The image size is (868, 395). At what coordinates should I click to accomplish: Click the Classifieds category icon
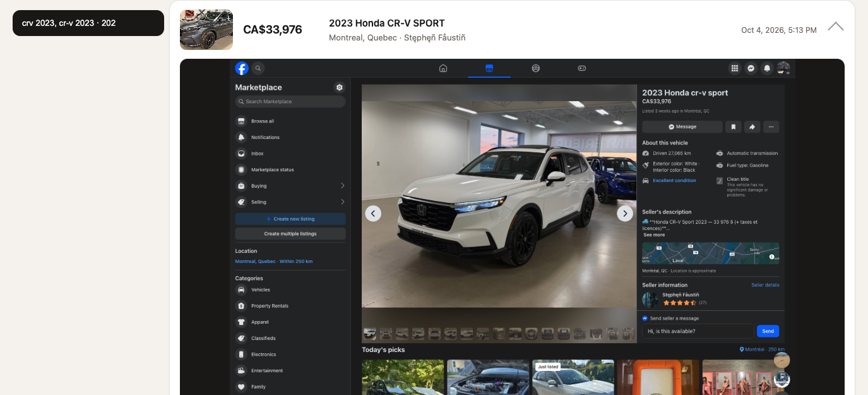pyautogui.click(x=241, y=338)
